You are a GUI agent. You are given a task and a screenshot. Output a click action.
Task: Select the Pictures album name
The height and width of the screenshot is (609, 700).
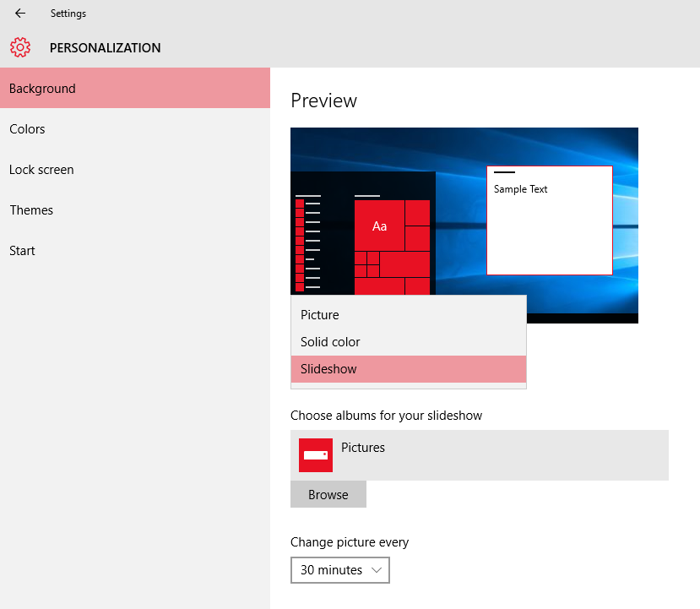363,448
